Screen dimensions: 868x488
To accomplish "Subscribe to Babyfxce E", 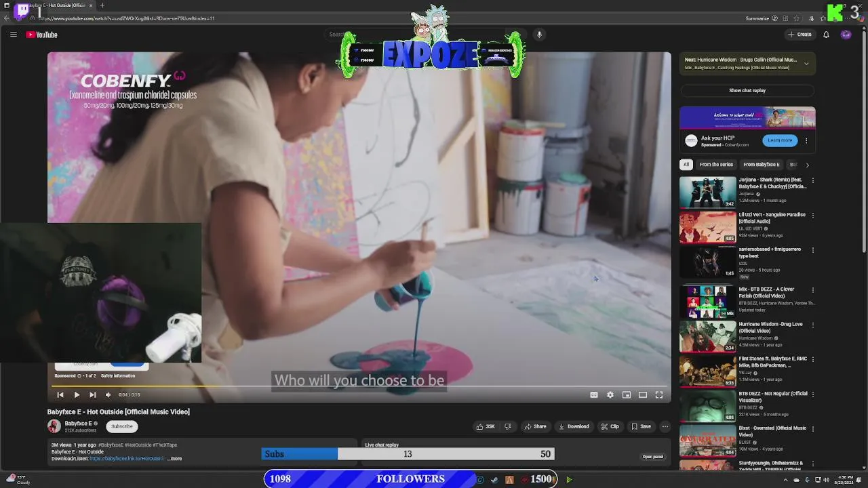I will point(122,426).
